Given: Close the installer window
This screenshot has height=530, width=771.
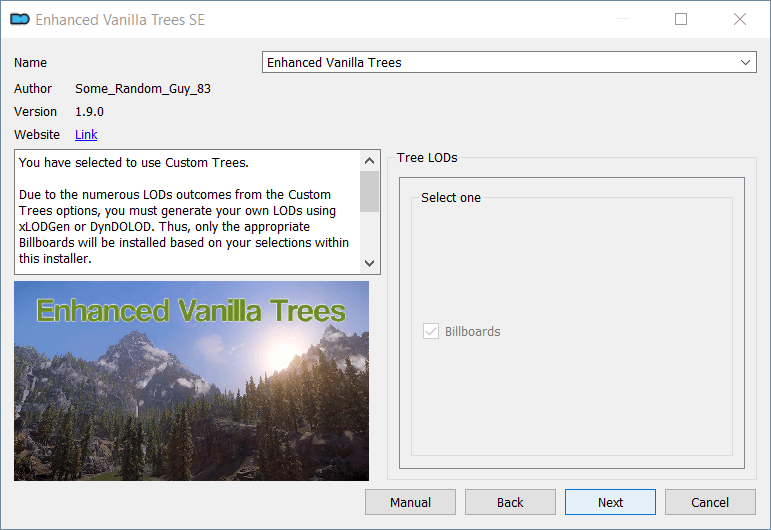Looking at the screenshot, I should (740, 19).
